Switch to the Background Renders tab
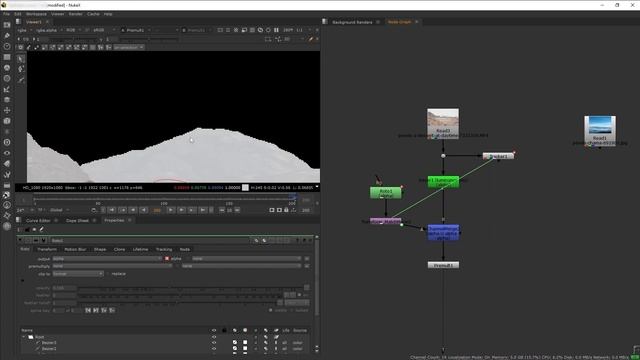 [x=352, y=22]
